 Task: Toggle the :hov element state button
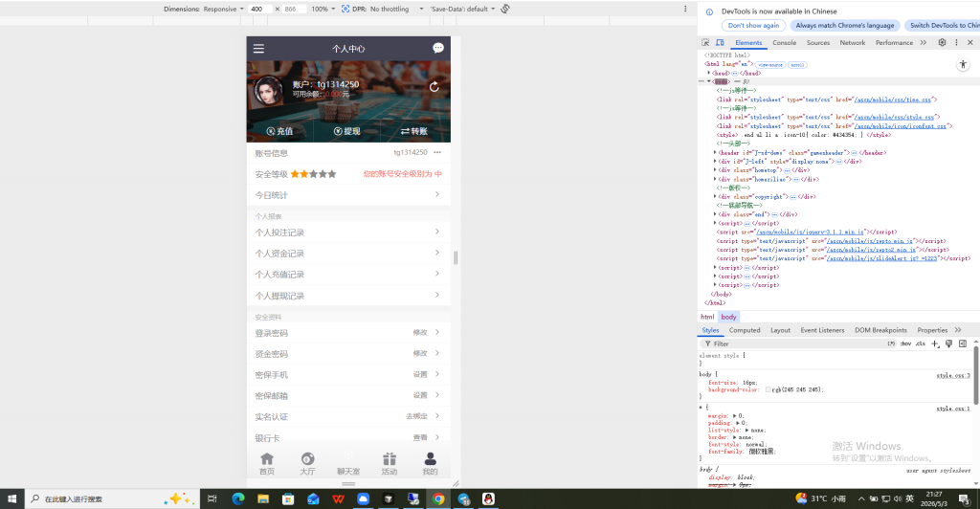point(905,343)
